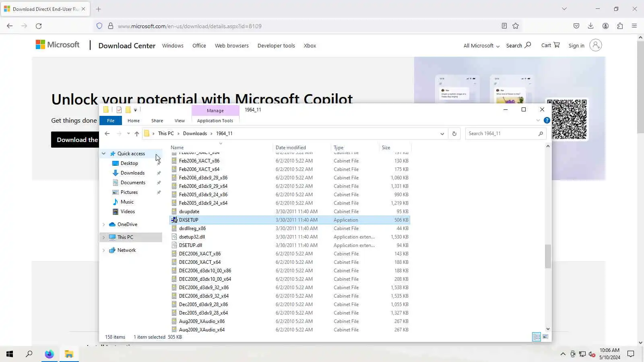Click the DXSETUP application icon

click(x=174, y=220)
